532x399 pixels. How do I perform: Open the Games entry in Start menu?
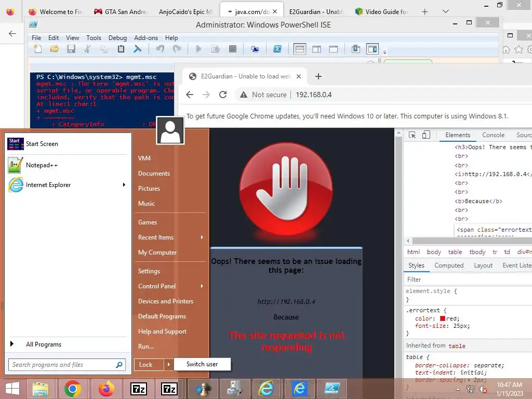click(x=147, y=222)
